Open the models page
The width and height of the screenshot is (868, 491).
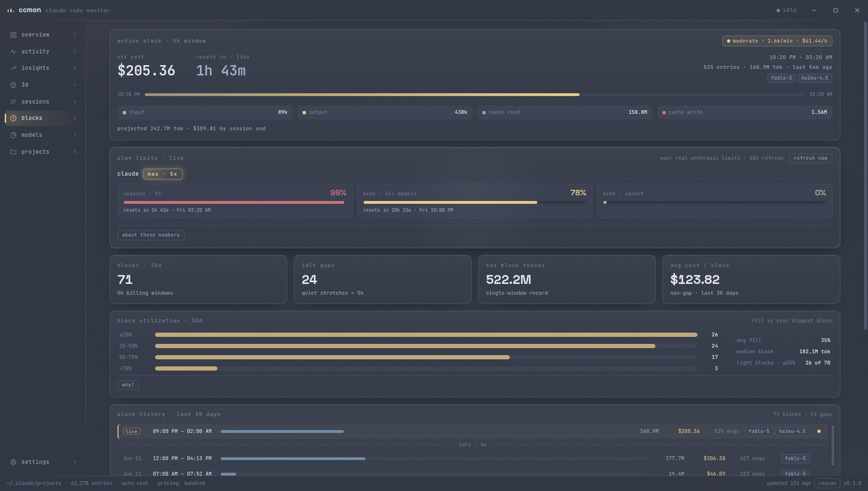[x=43, y=135]
